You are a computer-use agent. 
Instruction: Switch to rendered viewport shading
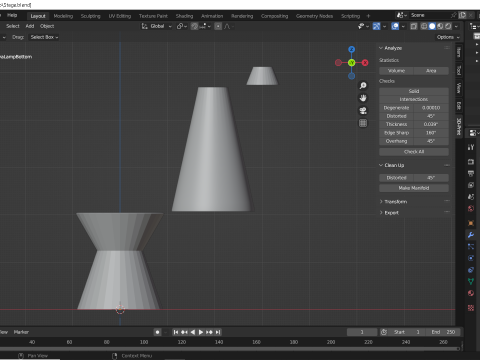(x=448, y=26)
